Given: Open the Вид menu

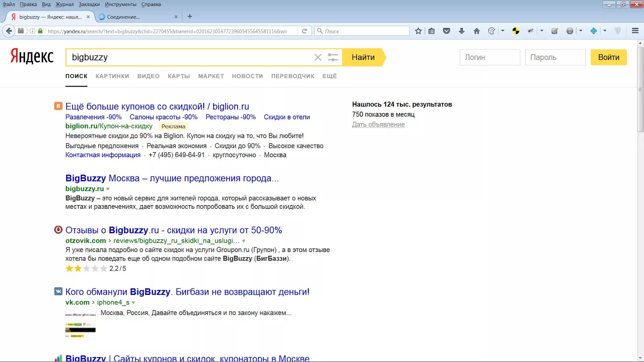Looking at the screenshot, I should coord(46,4).
